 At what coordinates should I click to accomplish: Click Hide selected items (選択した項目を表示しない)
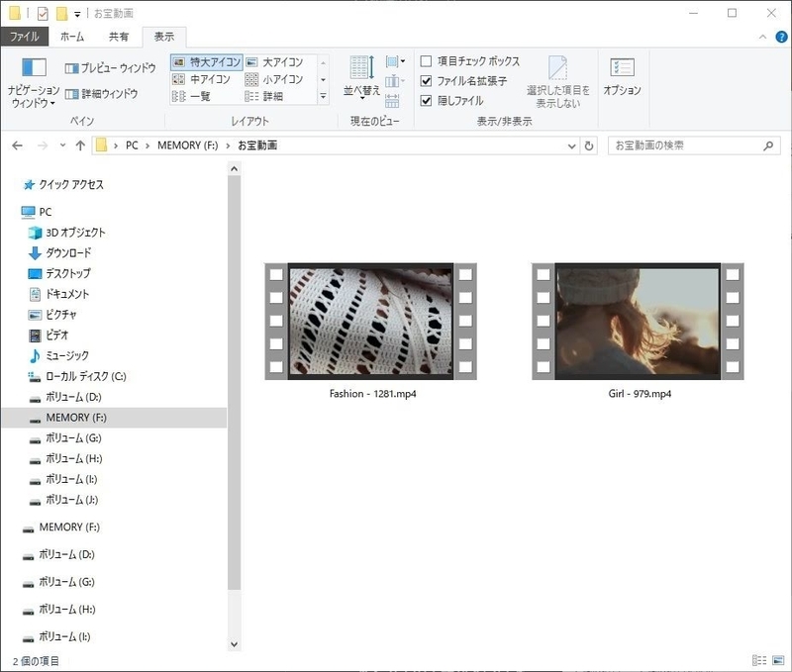pyautogui.click(x=558, y=82)
